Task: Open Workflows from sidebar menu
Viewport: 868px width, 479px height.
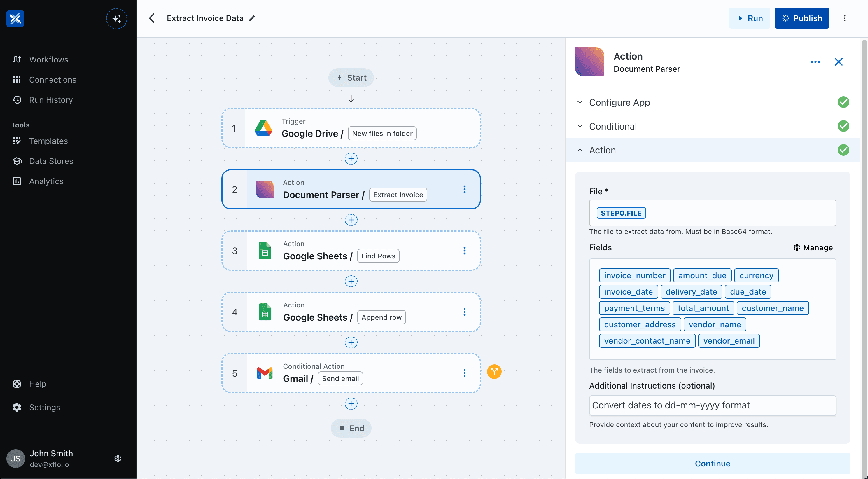Action: [x=48, y=59]
